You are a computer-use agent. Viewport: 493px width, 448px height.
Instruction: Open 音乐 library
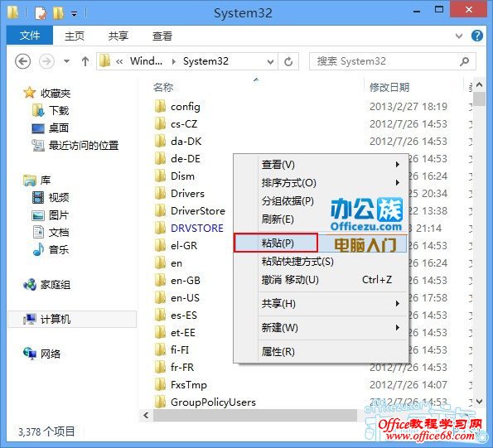[x=51, y=250]
